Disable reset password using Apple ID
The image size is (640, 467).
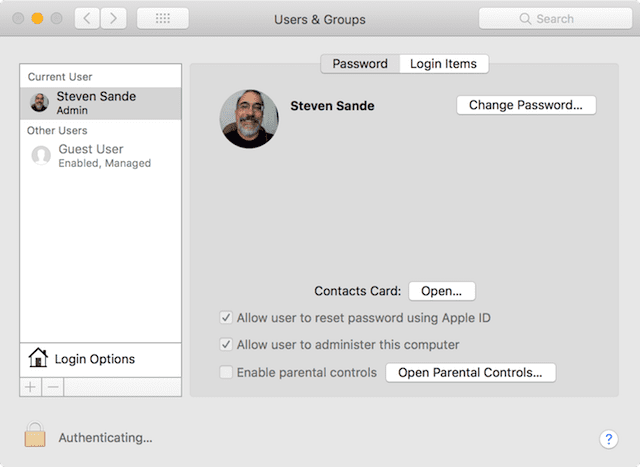[x=227, y=318]
